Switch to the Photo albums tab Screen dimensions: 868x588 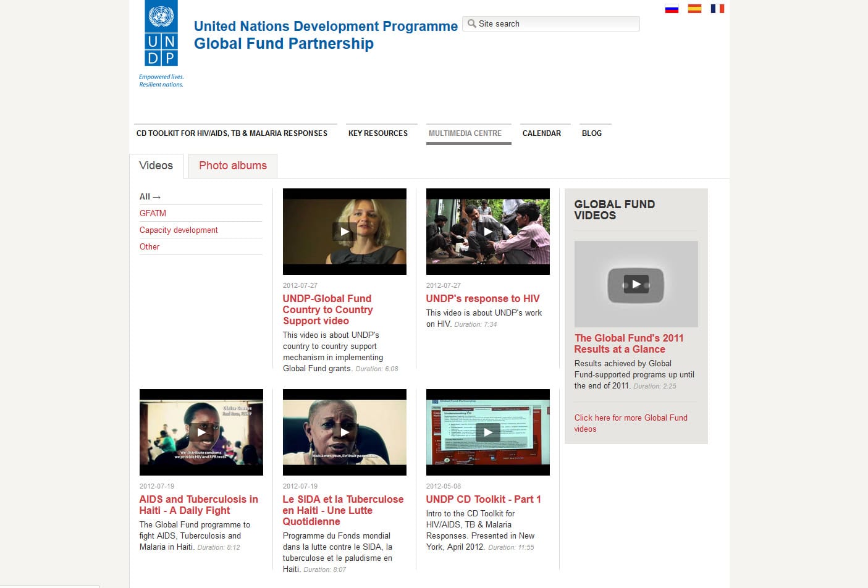(233, 166)
